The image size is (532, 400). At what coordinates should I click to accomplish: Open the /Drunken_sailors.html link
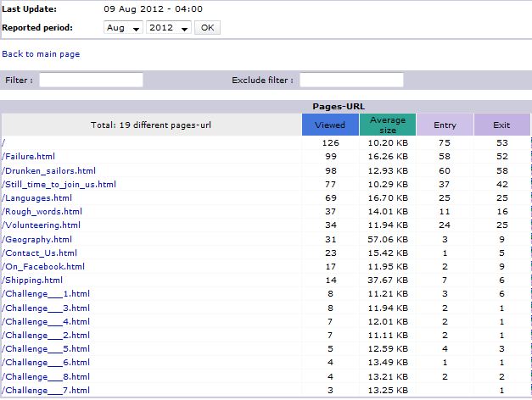[x=49, y=170]
